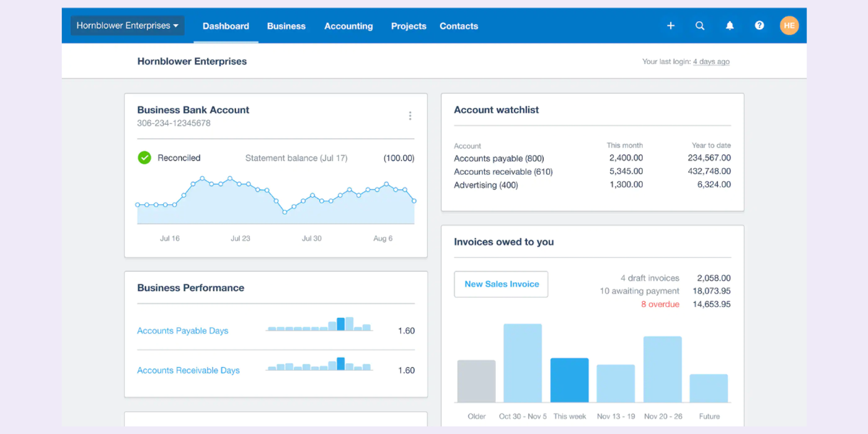The height and width of the screenshot is (434, 868).
Task: Open the Business Bank Account options menu
Action: (410, 115)
